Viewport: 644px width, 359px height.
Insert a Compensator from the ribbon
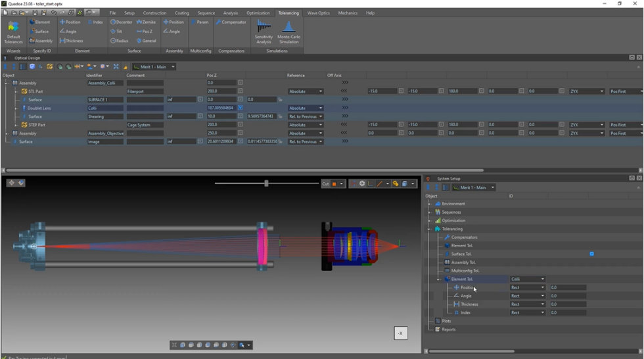(x=231, y=22)
